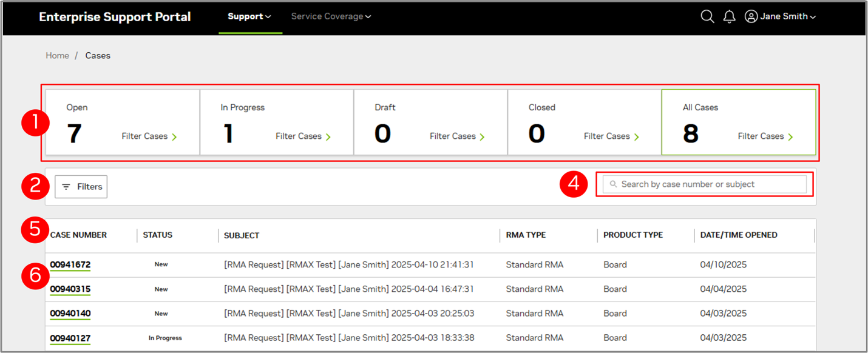The image size is (868, 353).
Task: Select the All Cases card
Action: [739, 123]
